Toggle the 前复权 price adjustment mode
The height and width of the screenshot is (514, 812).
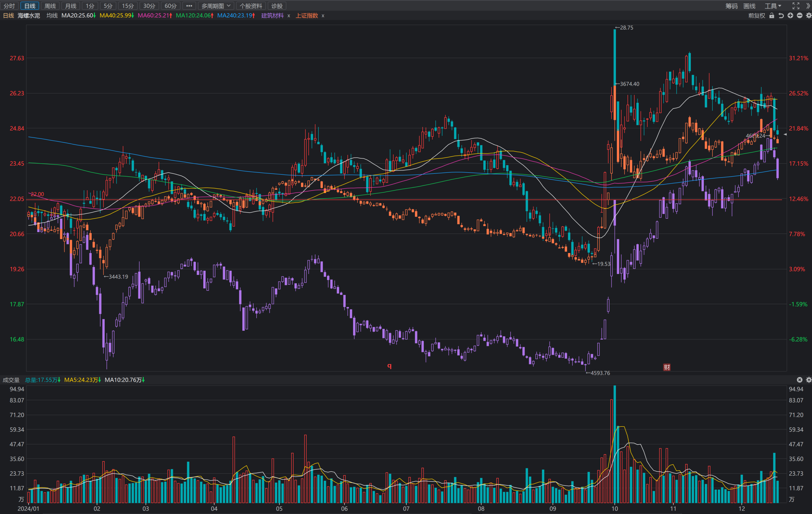[757, 16]
